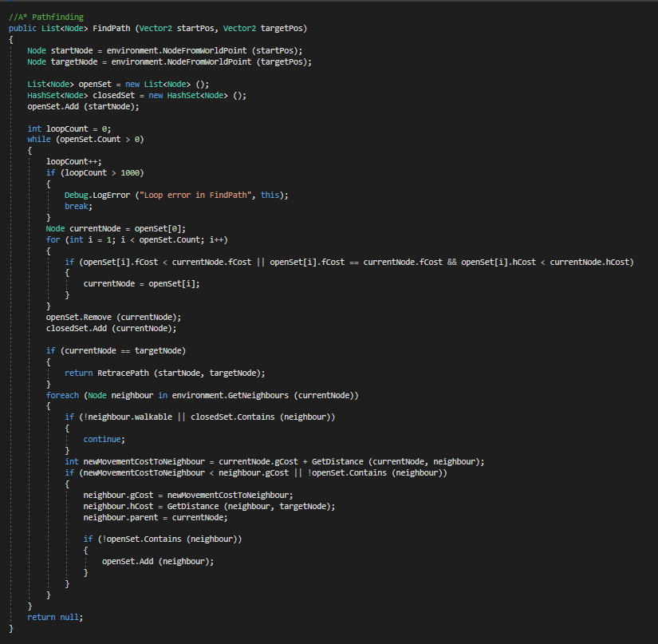Click the foreach keyword
658x644 pixels.
[x=62, y=395]
